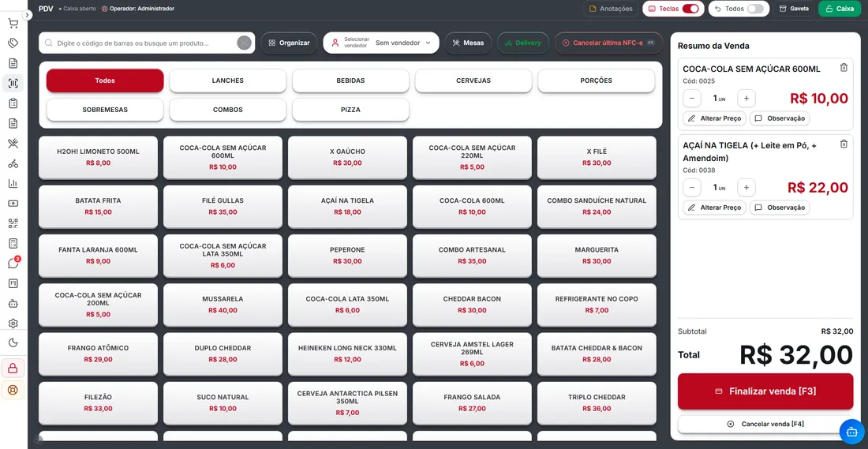Click Finalizar venda [F3] button

[765, 391]
